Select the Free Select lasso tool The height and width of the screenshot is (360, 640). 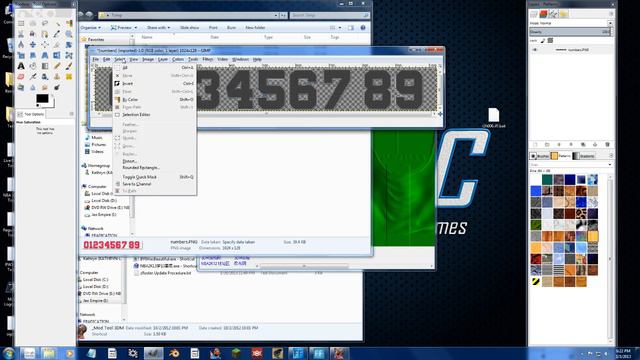pos(45,23)
